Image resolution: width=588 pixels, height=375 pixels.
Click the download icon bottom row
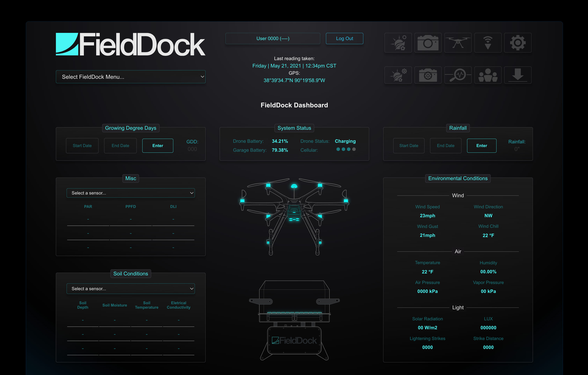(x=517, y=75)
